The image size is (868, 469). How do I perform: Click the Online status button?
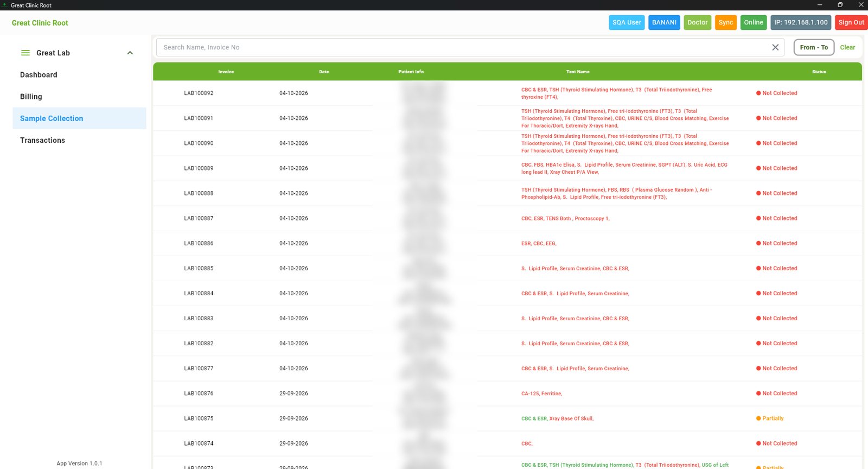click(x=754, y=22)
